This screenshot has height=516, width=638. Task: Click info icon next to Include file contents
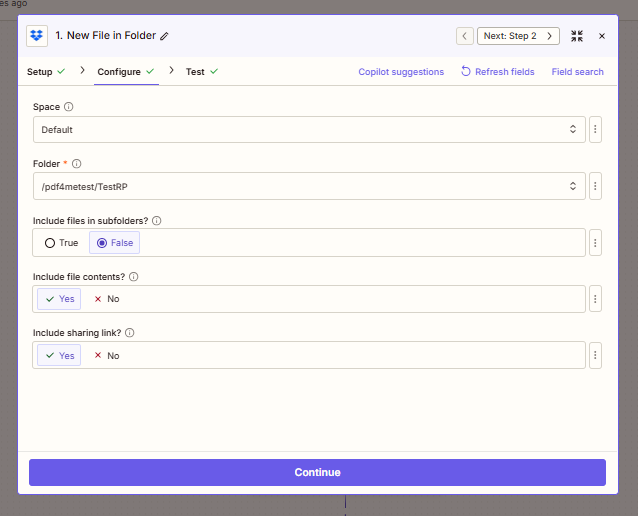pos(133,277)
